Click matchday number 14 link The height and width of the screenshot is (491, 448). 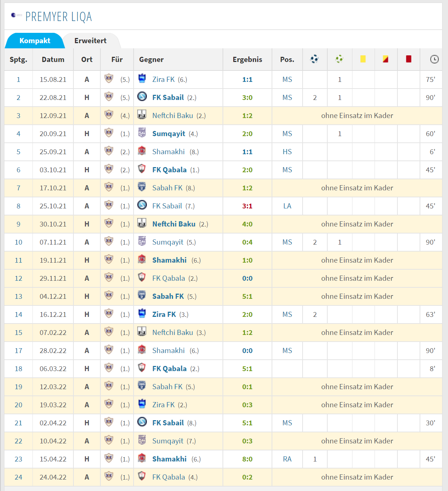click(x=18, y=314)
